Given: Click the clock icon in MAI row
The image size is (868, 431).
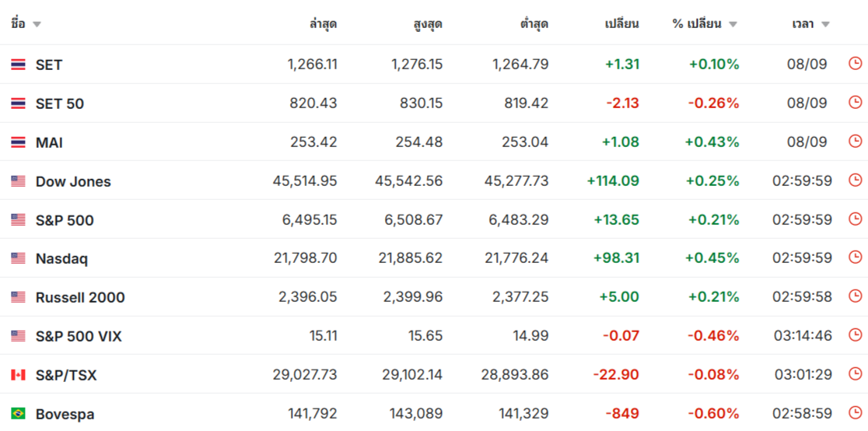Looking at the screenshot, I should (x=856, y=142).
